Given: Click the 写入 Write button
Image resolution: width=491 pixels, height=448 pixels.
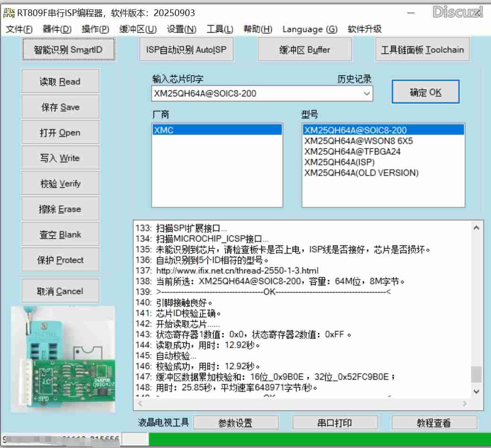Looking at the screenshot, I should tap(60, 157).
